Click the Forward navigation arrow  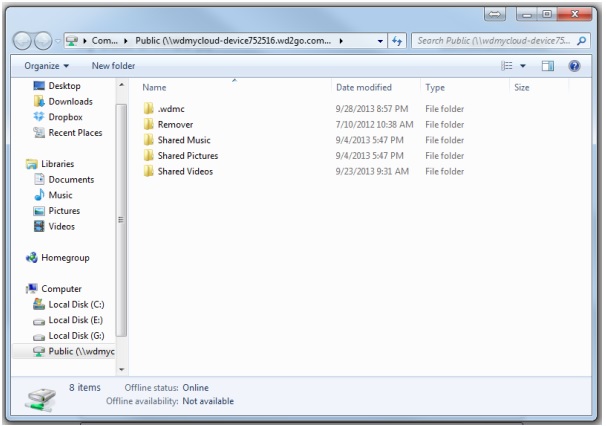(x=43, y=41)
